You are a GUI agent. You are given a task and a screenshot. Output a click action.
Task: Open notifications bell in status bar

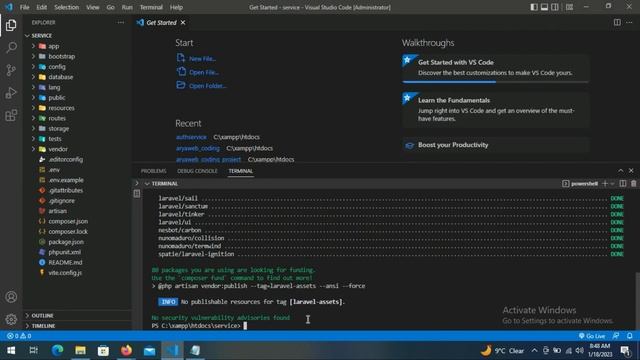point(629,336)
